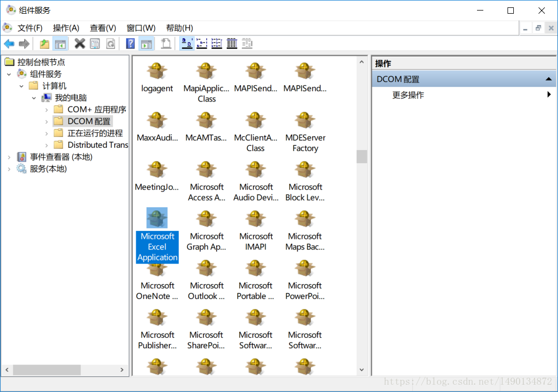Screen dimensions: 558x392
Task: Switch to small icons view
Action: click(x=202, y=44)
